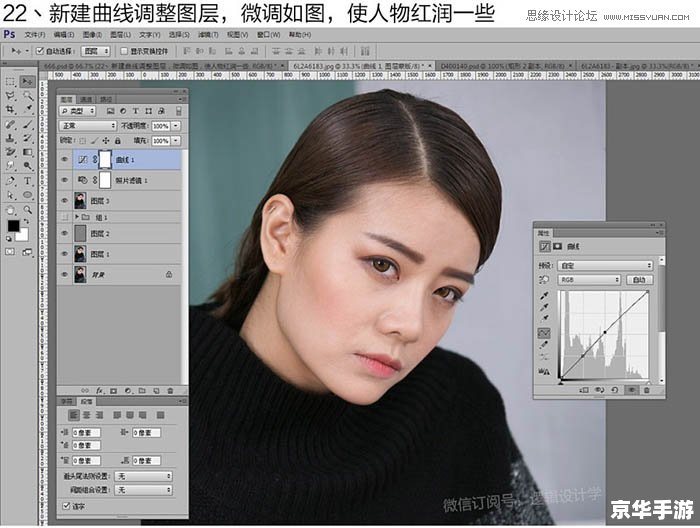This screenshot has height=528, width=700.
Task: Expand the Group 1 folder
Action: (x=77, y=217)
